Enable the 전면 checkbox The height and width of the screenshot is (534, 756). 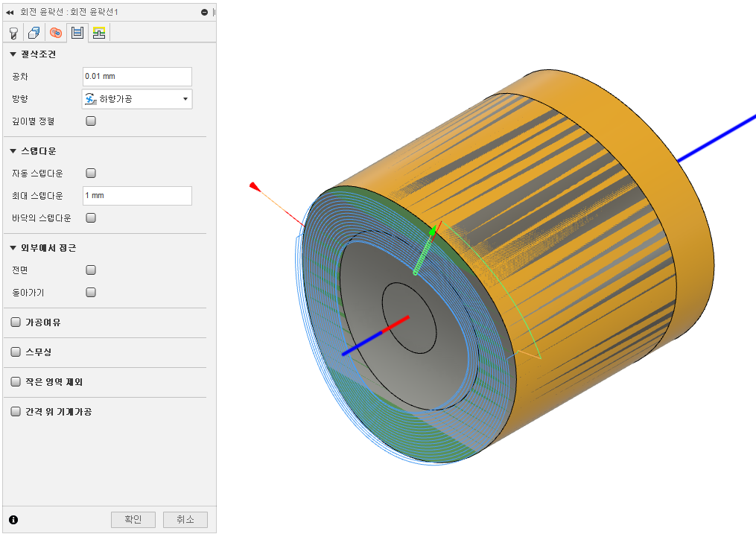point(91,270)
